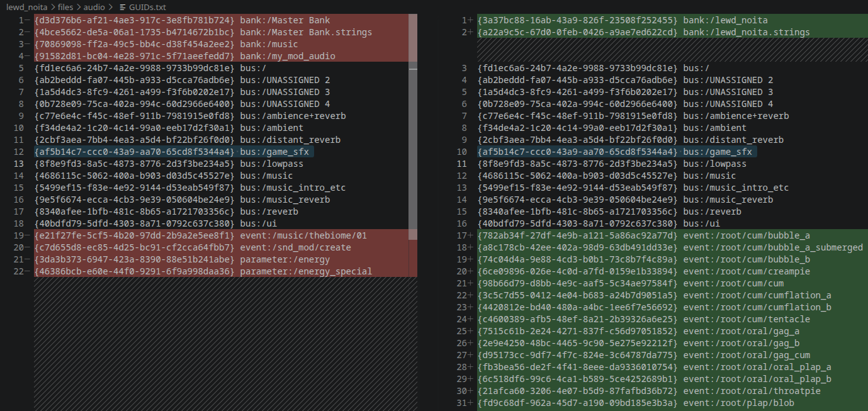Click the added 'bubble_a_submerged' event line
The height and width of the screenshot is (411, 868).
coord(672,247)
